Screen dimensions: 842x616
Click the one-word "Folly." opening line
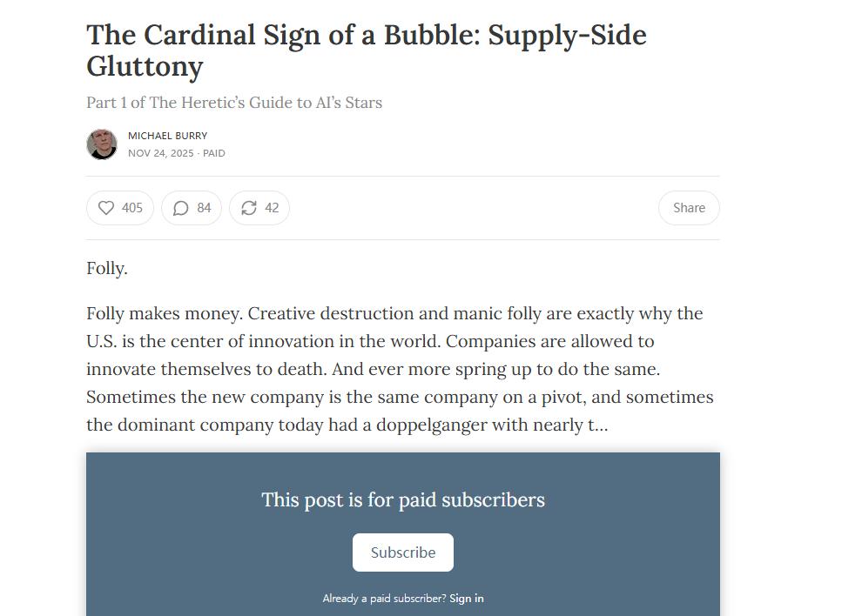(x=107, y=269)
